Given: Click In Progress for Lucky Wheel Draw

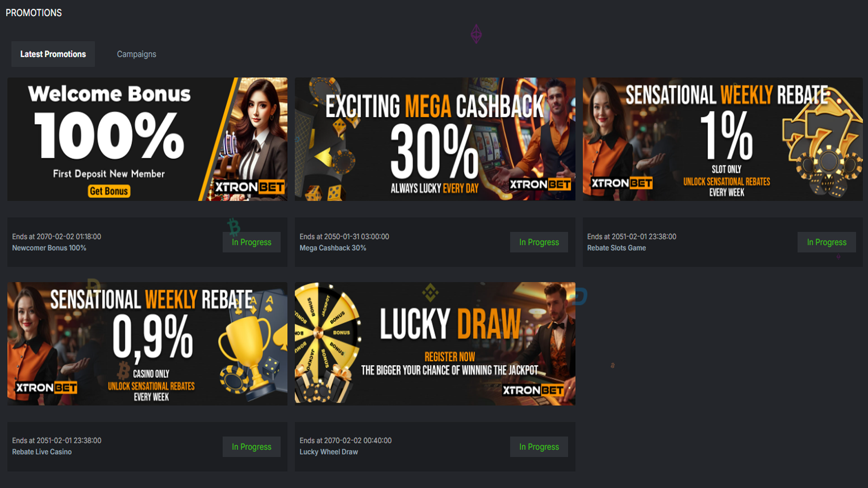Looking at the screenshot, I should (539, 447).
